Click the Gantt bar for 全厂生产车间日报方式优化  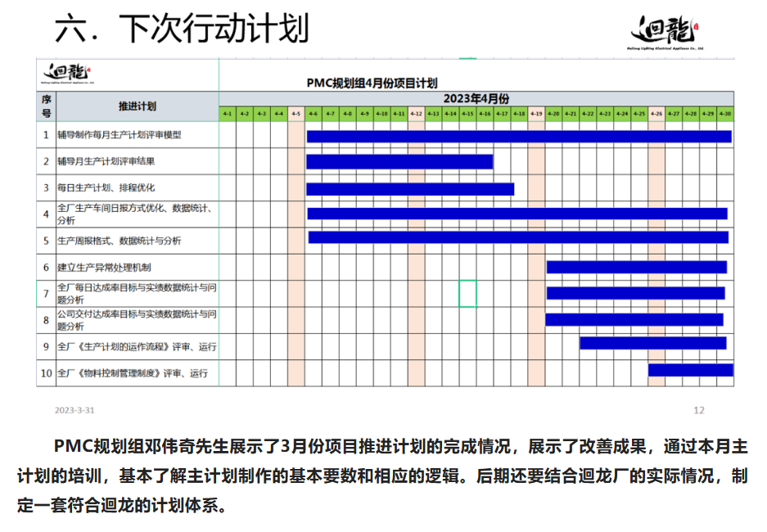pyautogui.click(x=517, y=214)
